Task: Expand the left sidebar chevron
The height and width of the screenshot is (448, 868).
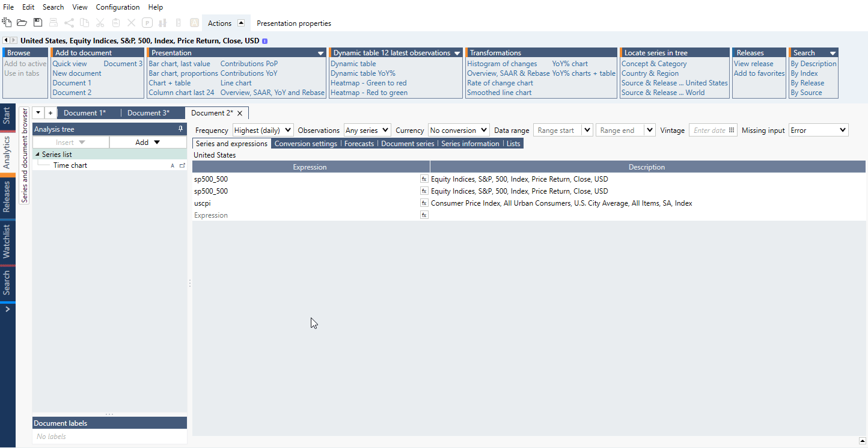Action: tap(7, 309)
